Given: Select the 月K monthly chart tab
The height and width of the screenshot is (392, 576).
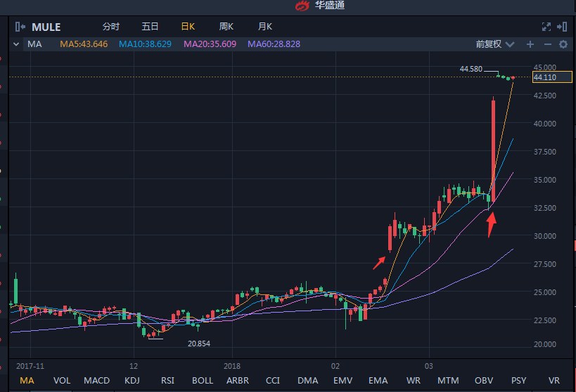Looking at the screenshot, I should [x=264, y=27].
